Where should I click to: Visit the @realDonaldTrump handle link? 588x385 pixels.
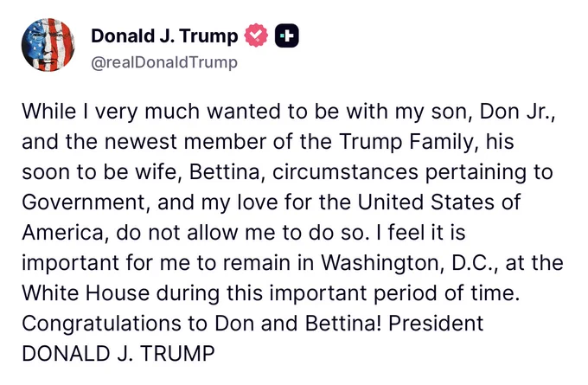click(164, 62)
